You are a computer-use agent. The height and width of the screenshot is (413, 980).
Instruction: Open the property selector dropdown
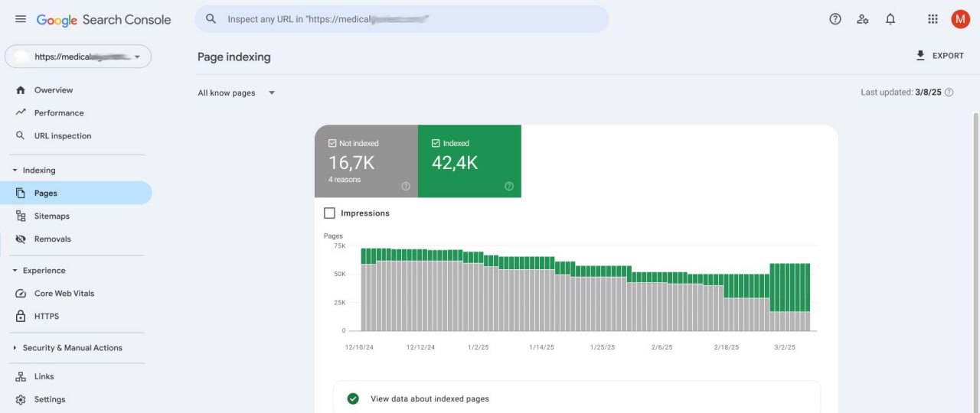tap(78, 57)
